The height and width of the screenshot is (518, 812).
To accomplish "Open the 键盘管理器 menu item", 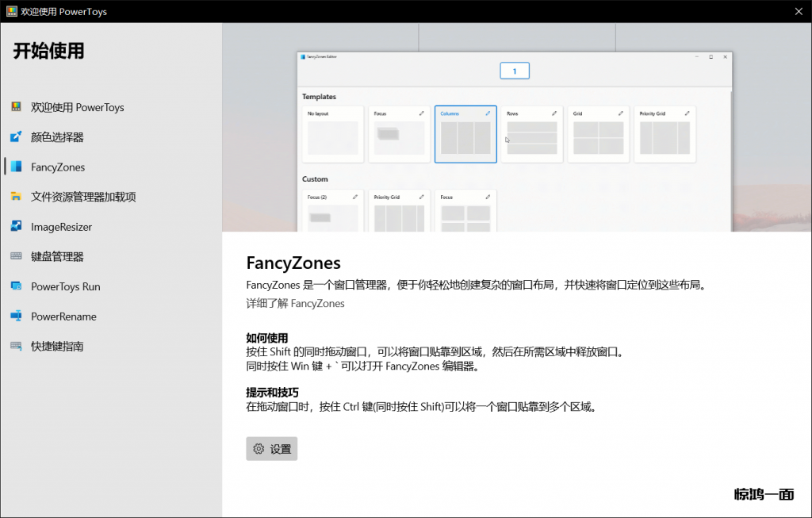I will (57, 256).
